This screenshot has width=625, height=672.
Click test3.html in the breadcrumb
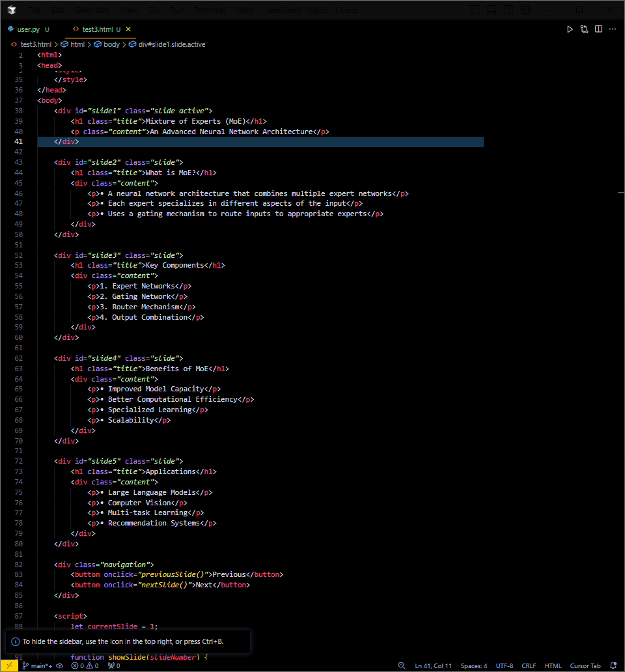[x=36, y=44]
